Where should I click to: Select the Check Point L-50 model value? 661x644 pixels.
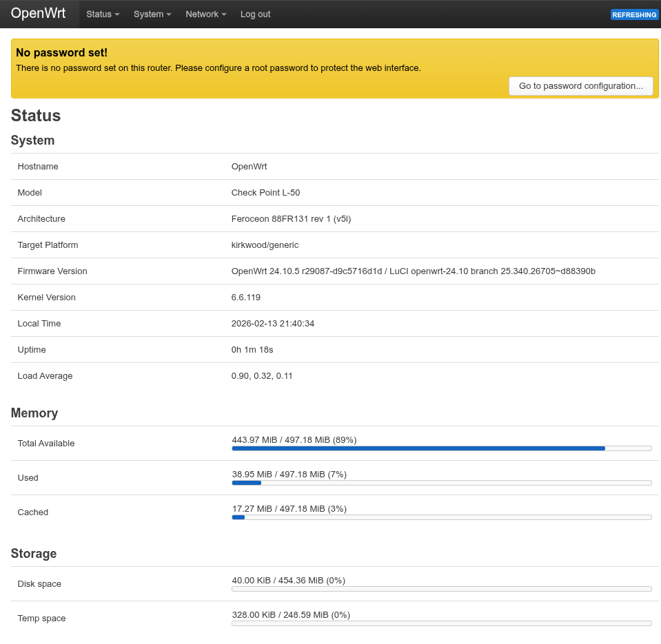click(x=265, y=193)
